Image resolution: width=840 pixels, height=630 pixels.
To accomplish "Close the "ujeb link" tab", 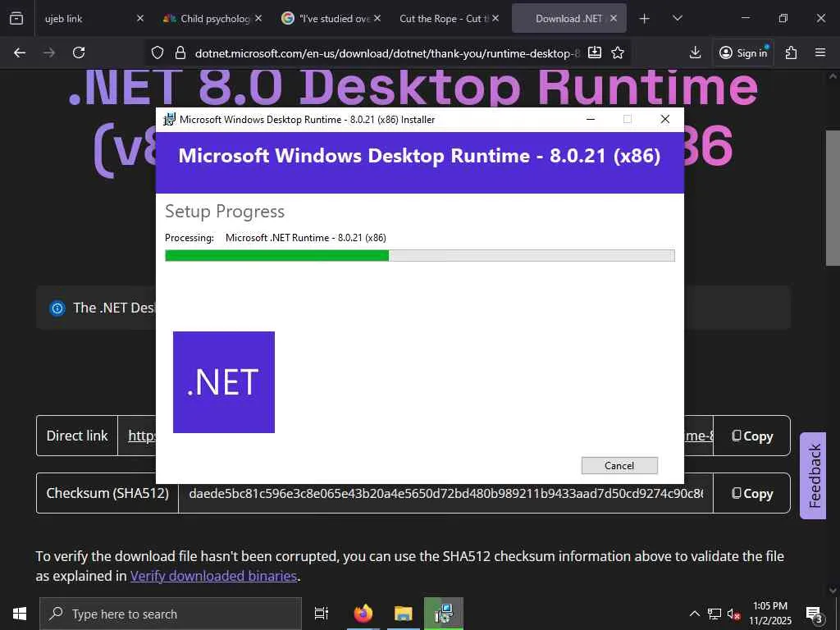I will [x=139, y=18].
